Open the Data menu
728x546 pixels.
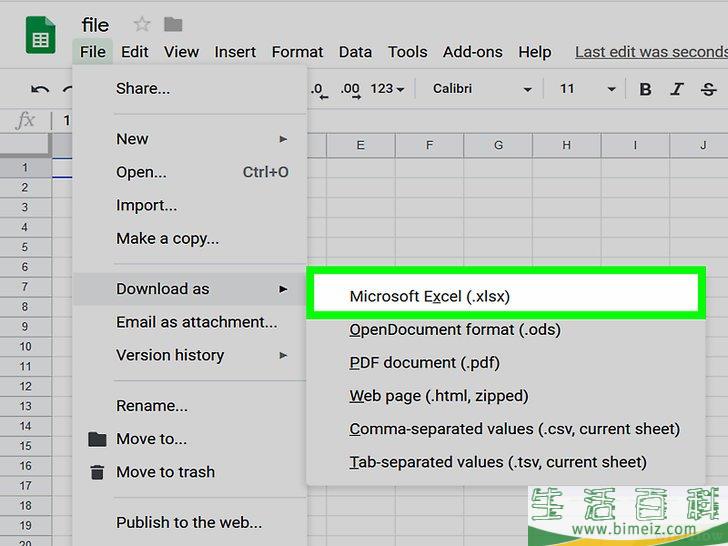[355, 52]
